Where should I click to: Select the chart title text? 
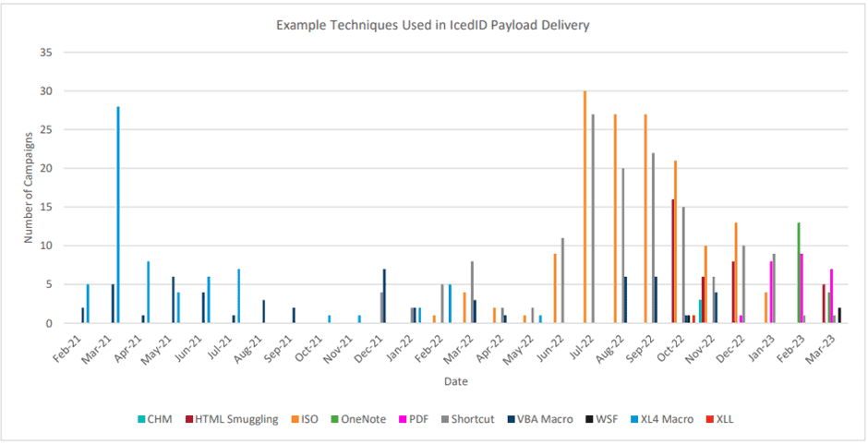coord(433,25)
